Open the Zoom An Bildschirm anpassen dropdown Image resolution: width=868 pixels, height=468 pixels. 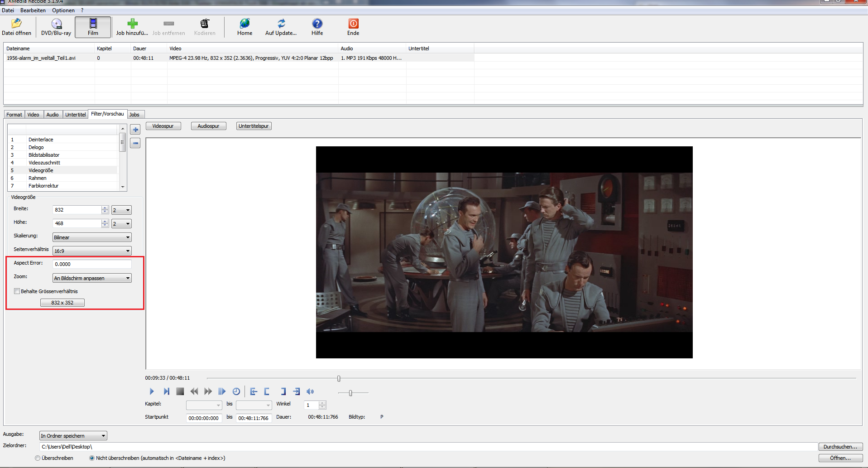click(92, 278)
